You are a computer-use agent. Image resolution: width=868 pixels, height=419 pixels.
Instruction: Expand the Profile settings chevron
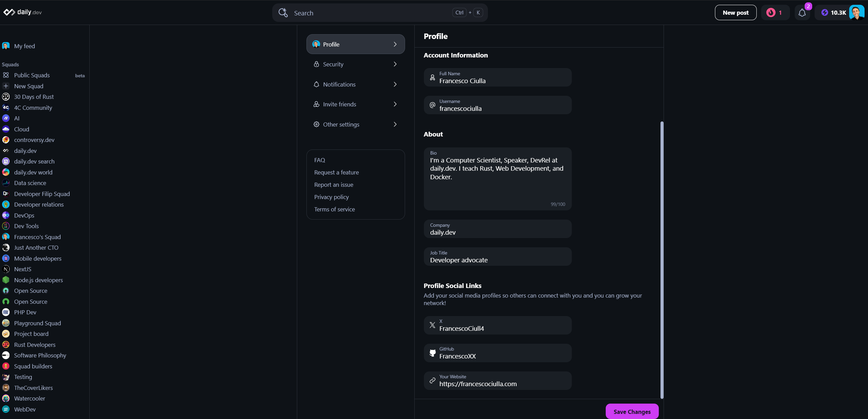click(395, 44)
